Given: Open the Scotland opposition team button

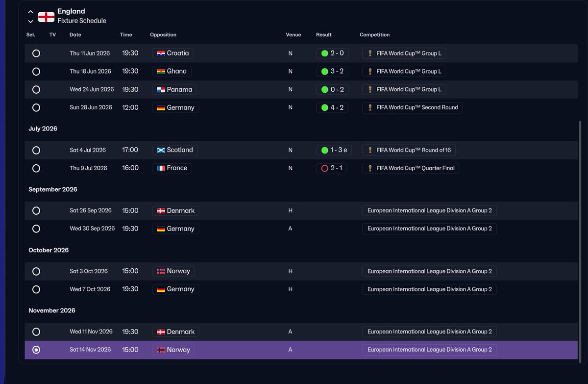Looking at the screenshot, I should click(x=175, y=150).
